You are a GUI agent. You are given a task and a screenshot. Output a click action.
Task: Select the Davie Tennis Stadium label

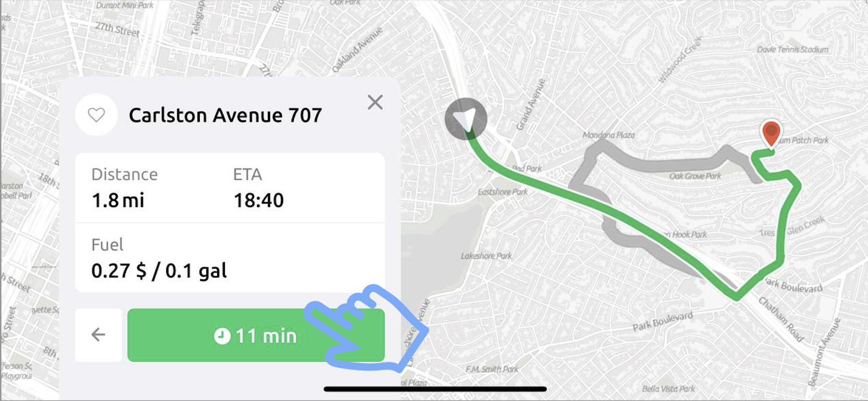coord(792,49)
